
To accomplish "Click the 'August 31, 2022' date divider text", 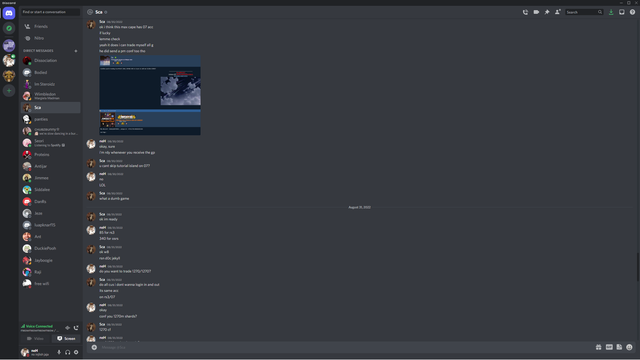I will click(360, 207).
